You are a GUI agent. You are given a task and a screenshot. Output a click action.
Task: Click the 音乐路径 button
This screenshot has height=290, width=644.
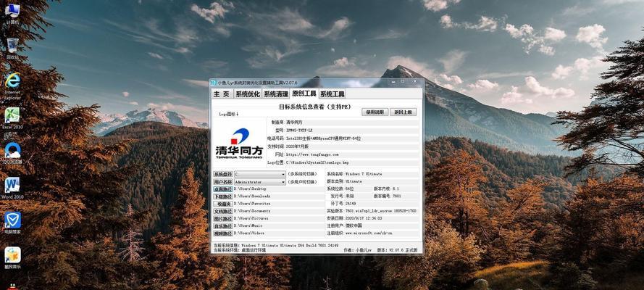[x=222, y=226]
